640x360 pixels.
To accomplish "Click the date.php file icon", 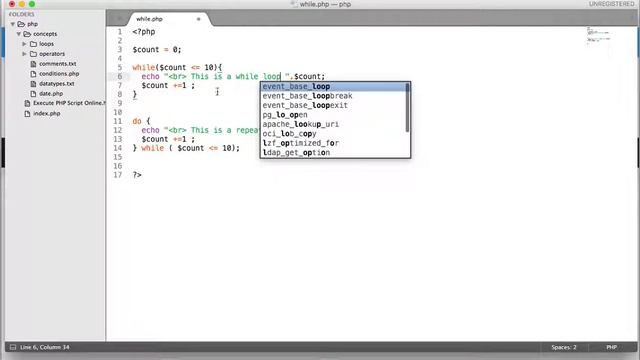I will coord(33,94).
